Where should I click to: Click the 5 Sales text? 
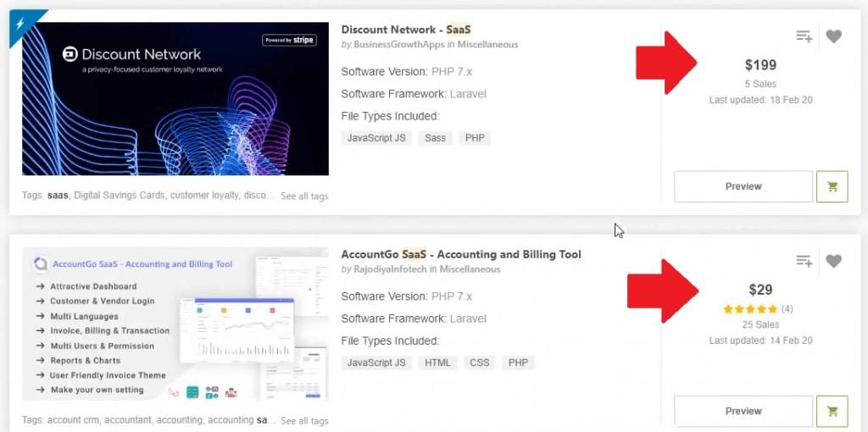(x=760, y=84)
